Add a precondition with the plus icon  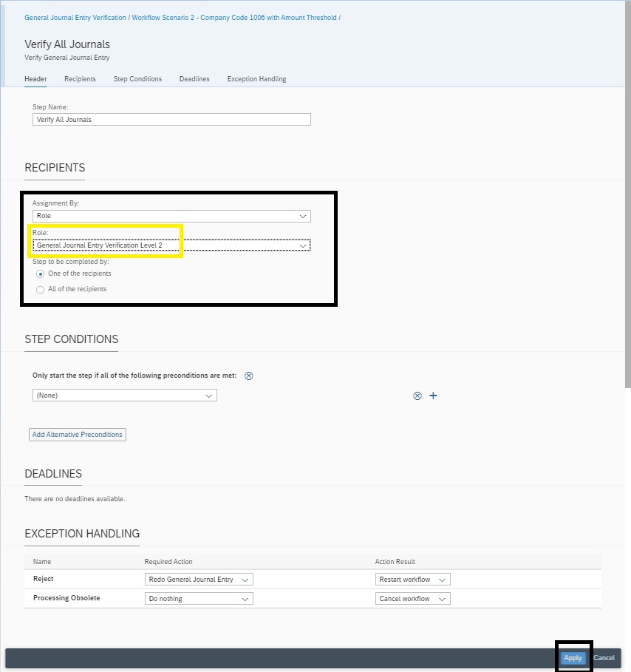(433, 396)
